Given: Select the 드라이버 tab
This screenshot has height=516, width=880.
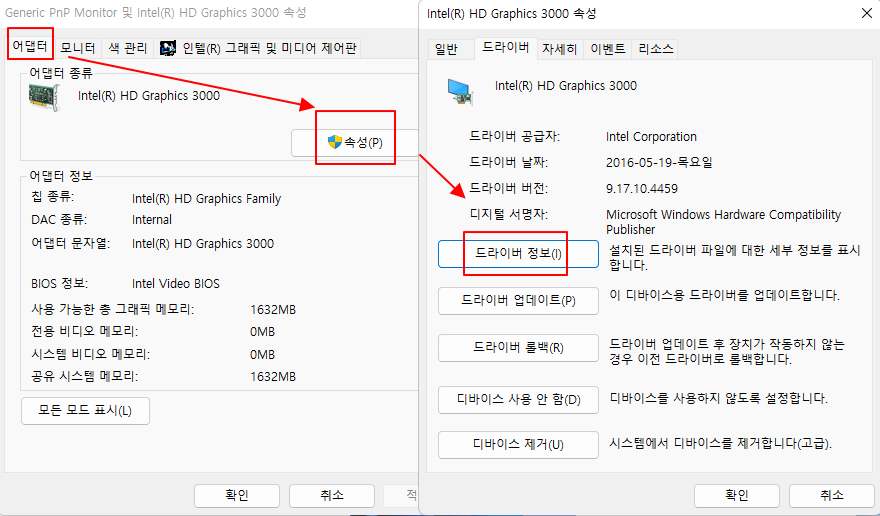Looking at the screenshot, I should pos(506,47).
